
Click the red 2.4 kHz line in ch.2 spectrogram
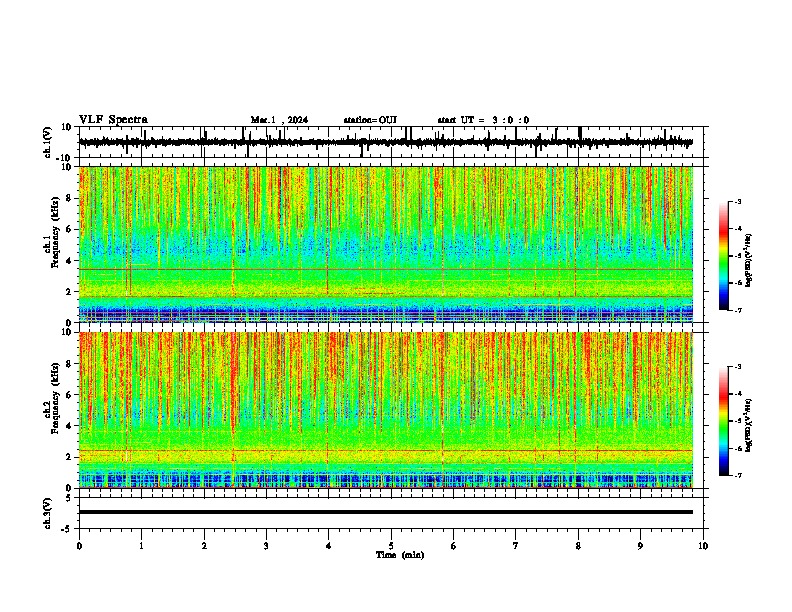point(385,450)
